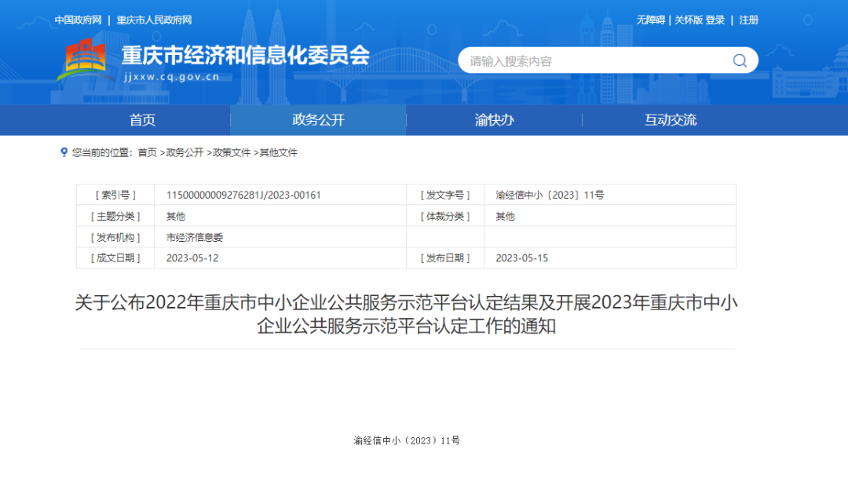Click 其他文件 in the breadcrumb
The image size is (848, 504).
coord(279,152)
